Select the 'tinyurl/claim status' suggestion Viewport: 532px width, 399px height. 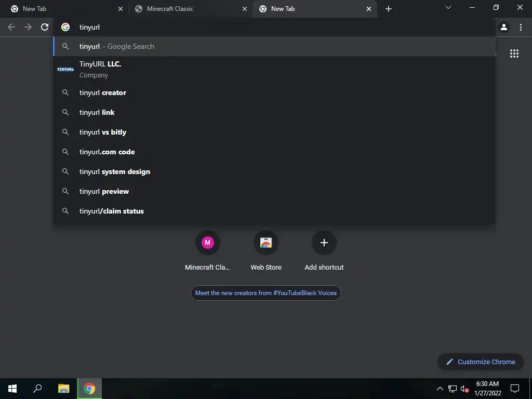click(274, 211)
